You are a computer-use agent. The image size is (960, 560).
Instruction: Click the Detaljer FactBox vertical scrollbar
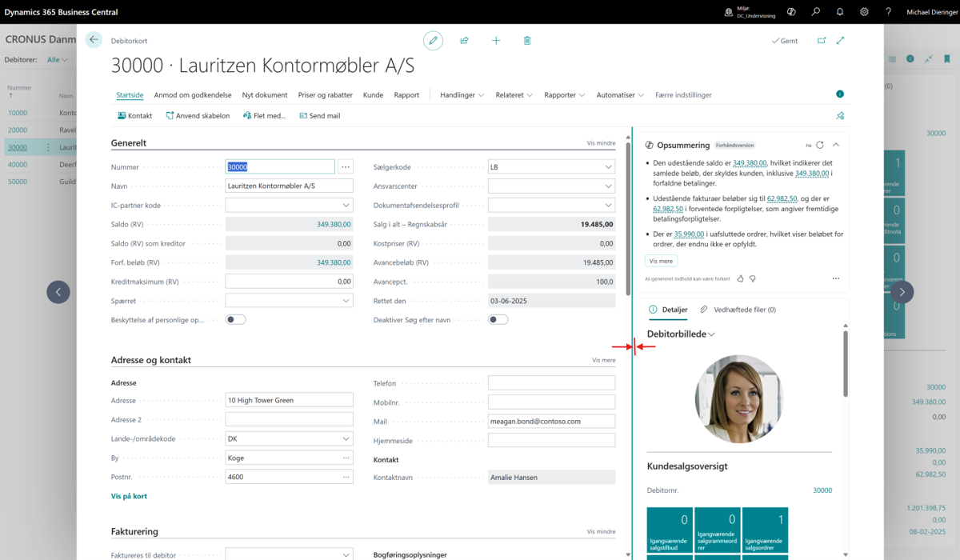point(846,364)
